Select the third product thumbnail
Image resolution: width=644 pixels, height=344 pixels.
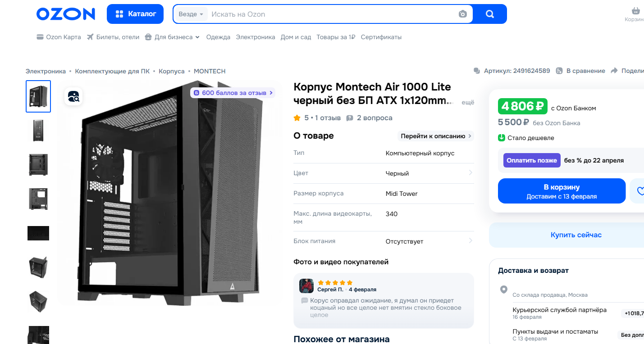38,165
